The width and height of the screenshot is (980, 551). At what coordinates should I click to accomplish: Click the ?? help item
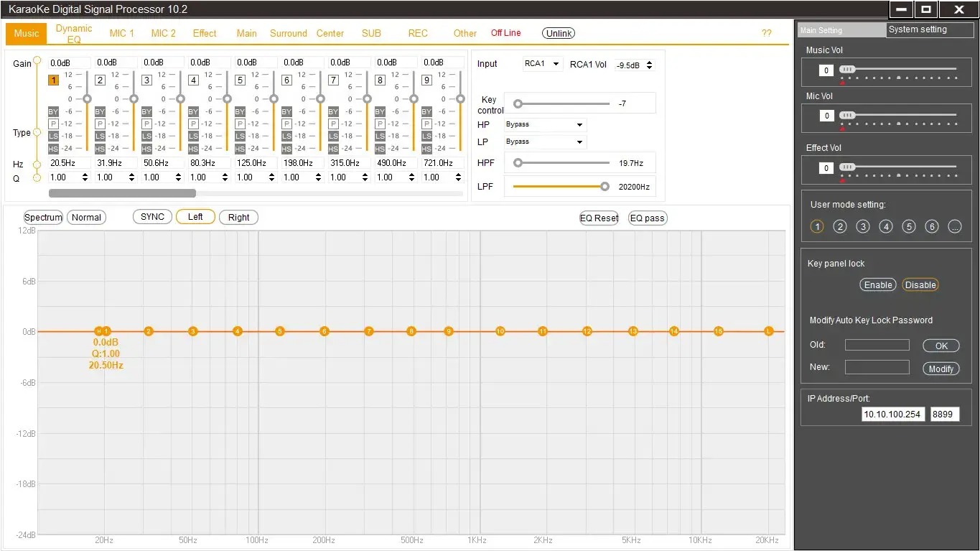pos(767,33)
